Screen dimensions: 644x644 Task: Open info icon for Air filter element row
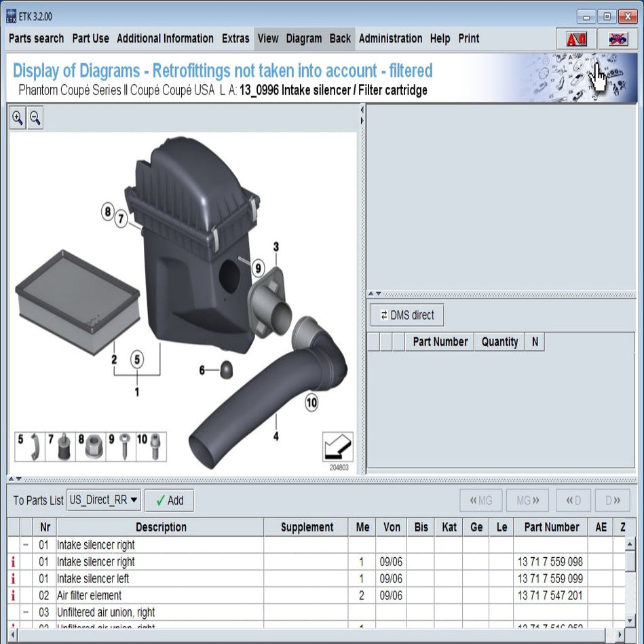(x=13, y=595)
